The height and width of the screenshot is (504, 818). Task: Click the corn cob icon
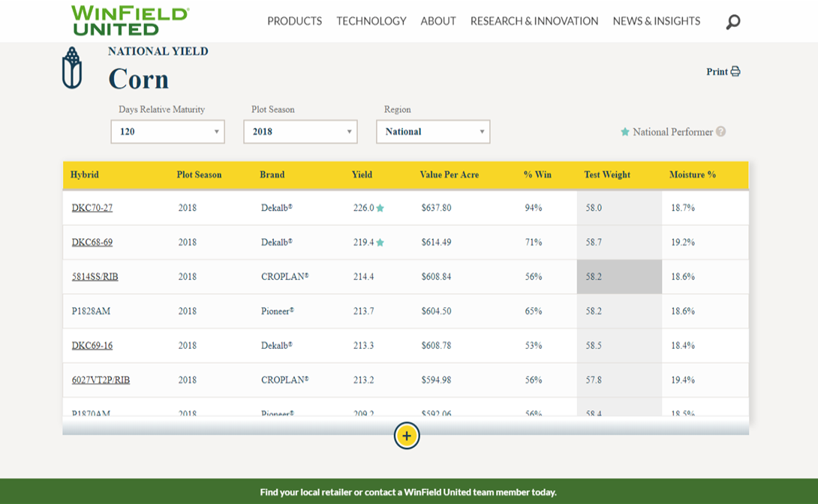[72, 67]
